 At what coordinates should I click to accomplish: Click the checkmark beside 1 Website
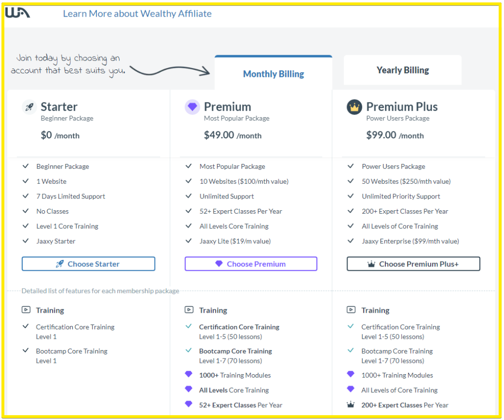[x=26, y=181]
